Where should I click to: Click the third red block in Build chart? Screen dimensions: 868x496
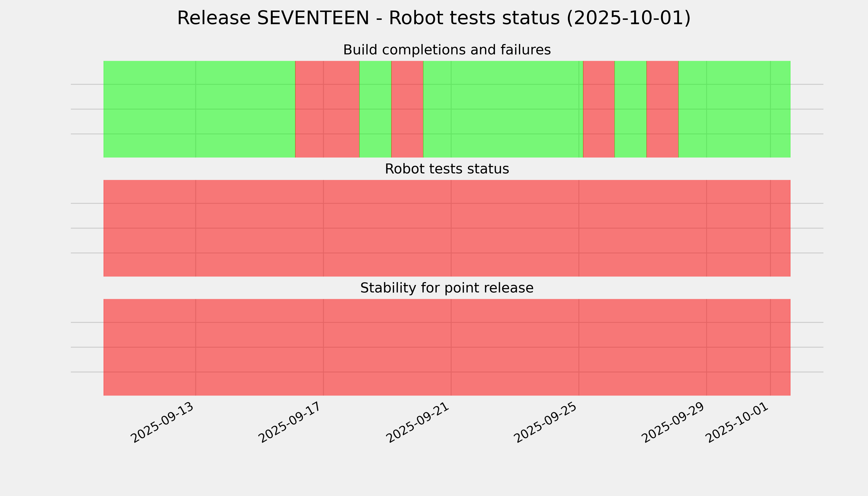click(599, 109)
